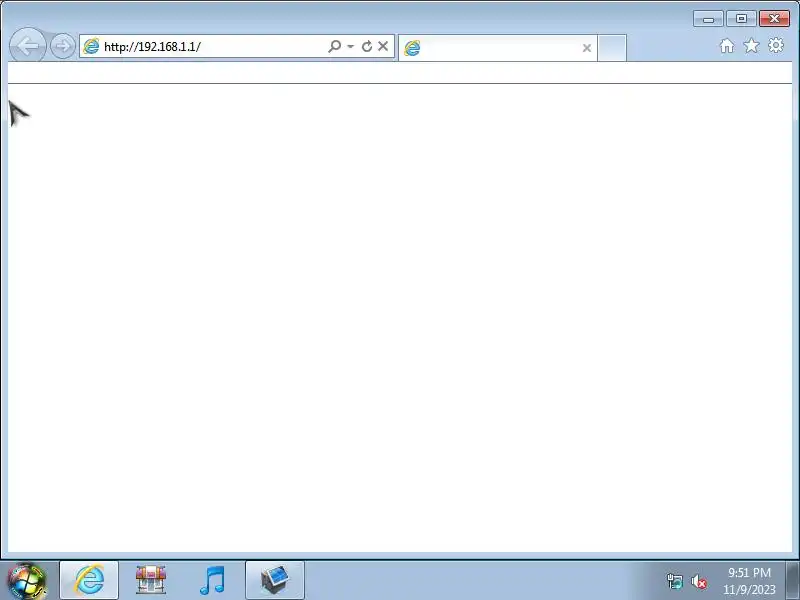Image resolution: width=800 pixels, height=600 pixels.
Task: Click the muted volume tray icon
Action: (x=699, y=581)
